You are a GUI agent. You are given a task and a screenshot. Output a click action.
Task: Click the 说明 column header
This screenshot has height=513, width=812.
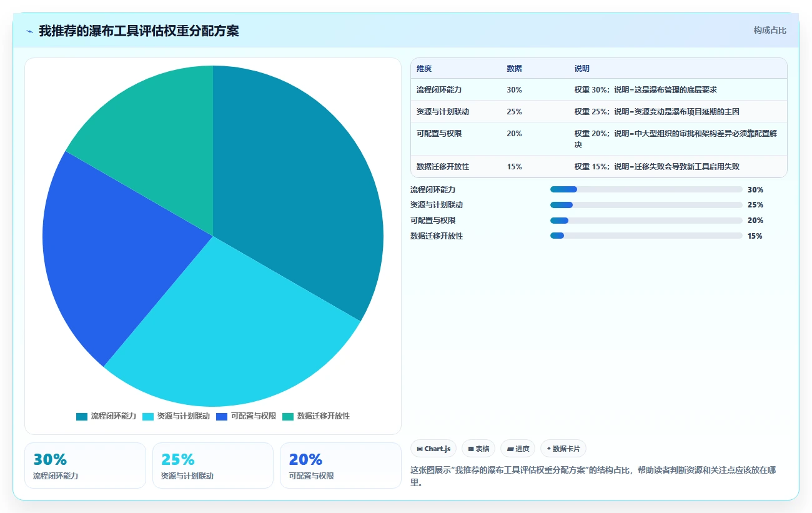tap(582, 69)
